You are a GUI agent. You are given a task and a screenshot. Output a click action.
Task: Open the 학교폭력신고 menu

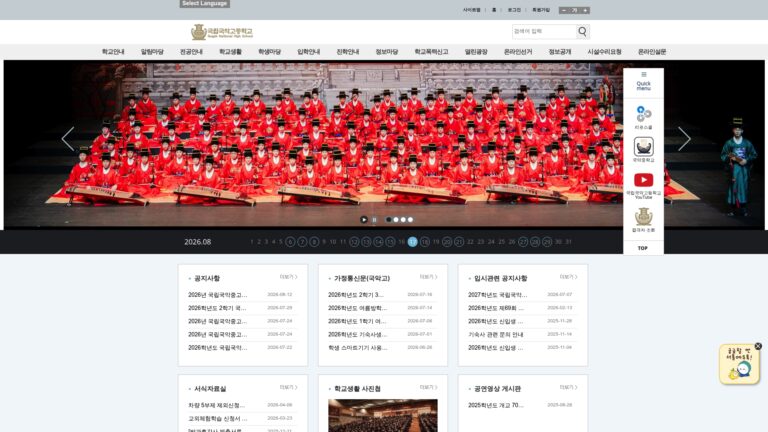pos(431,51)
